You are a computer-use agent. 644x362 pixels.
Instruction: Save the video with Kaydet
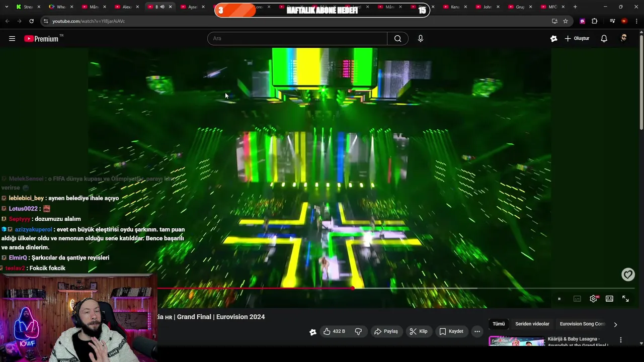pyautogui.click(x=451, y=331)
